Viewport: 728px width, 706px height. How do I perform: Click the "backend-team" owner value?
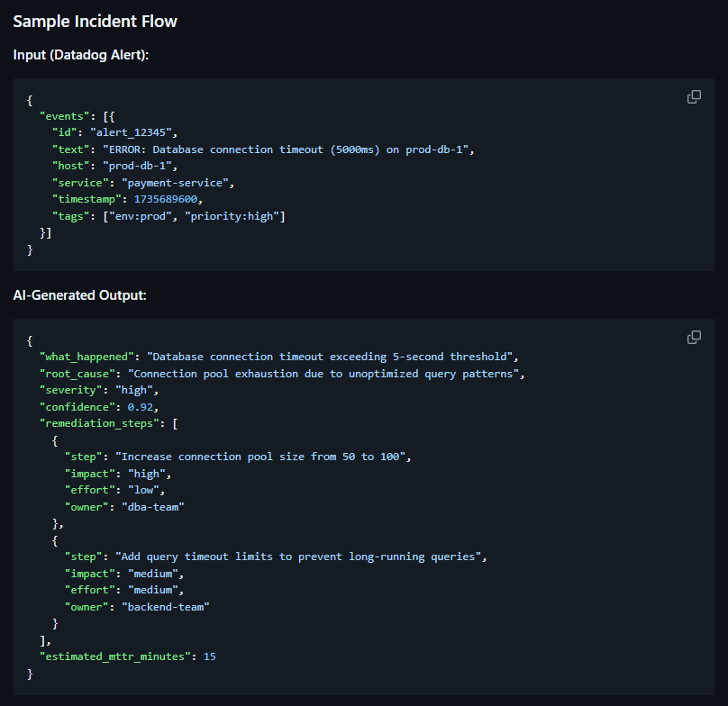(165, 607)
